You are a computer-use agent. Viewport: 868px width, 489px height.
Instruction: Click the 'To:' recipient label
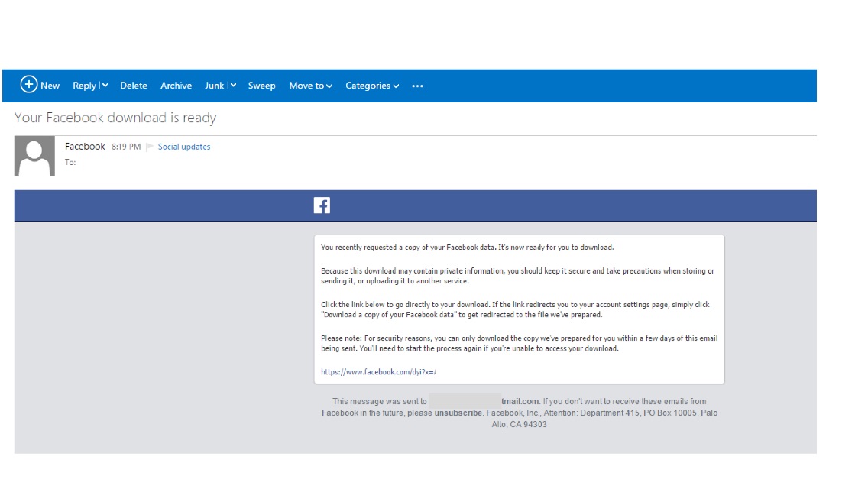[x=70, y=162]
